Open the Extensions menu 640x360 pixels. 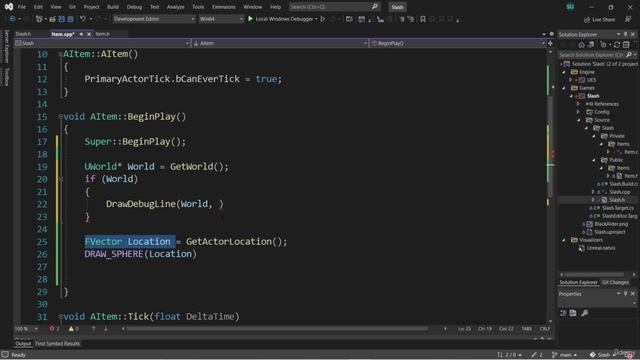(224, 7)
